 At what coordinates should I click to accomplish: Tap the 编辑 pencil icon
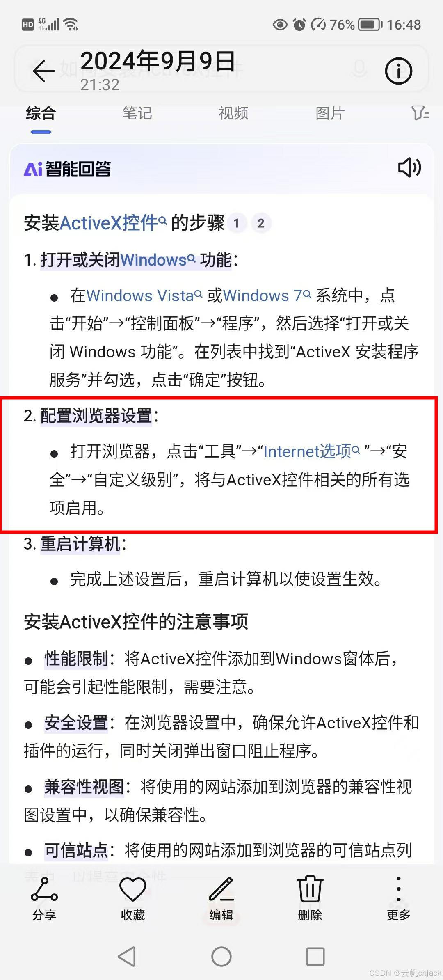coord(221,899)
